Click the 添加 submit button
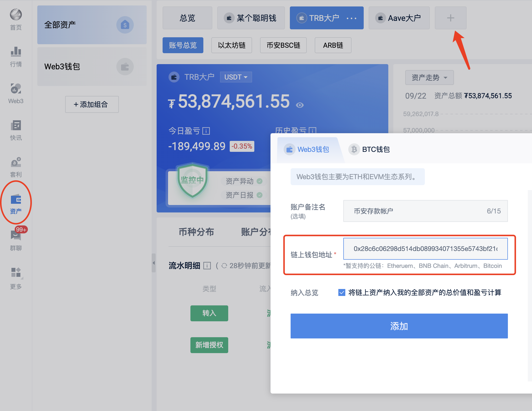532x411 pixels. [x=399, y=326]
